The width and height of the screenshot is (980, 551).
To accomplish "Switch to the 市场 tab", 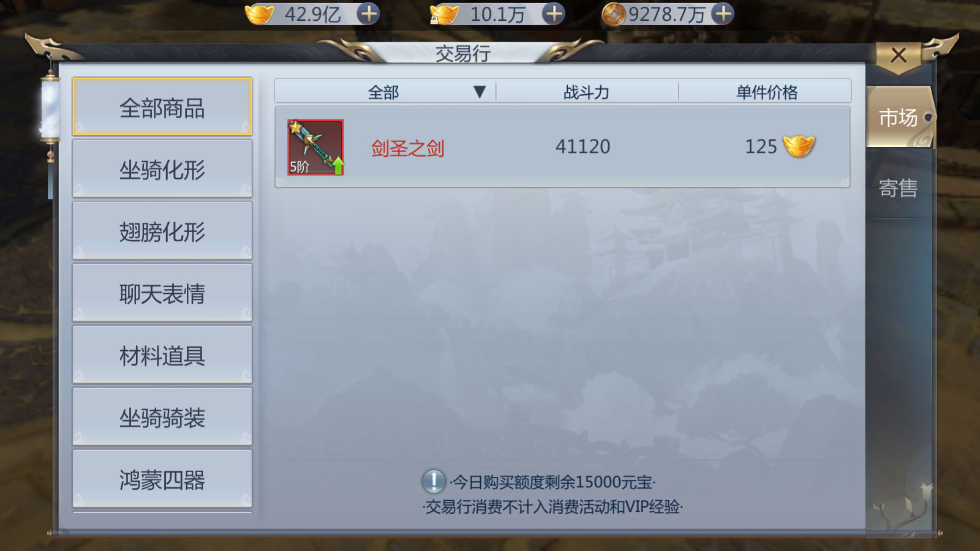I will pos(899,117).
